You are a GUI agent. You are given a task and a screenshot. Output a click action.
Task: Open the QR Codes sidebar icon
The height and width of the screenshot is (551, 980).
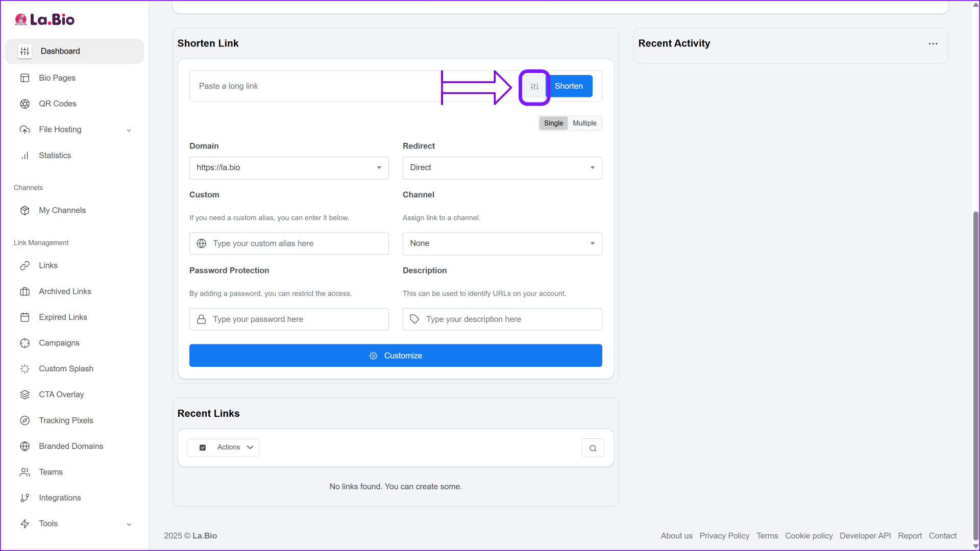point(24,104)
